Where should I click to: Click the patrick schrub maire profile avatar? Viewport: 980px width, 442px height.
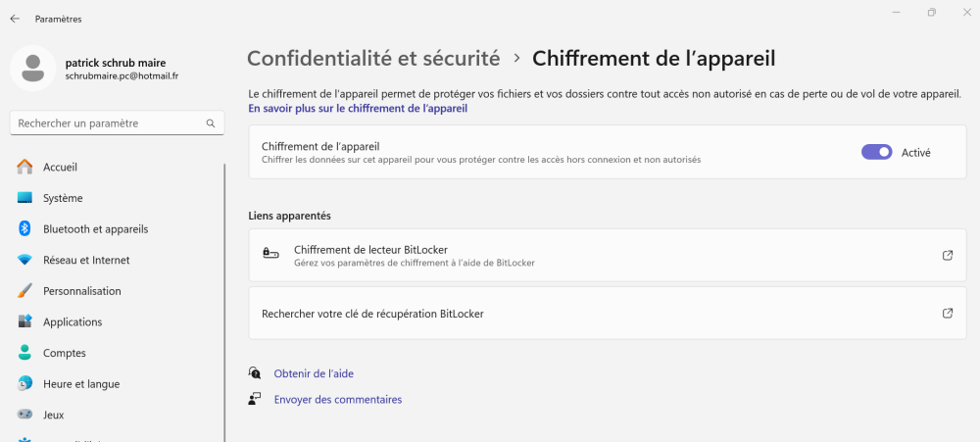(x=32, y=68)
